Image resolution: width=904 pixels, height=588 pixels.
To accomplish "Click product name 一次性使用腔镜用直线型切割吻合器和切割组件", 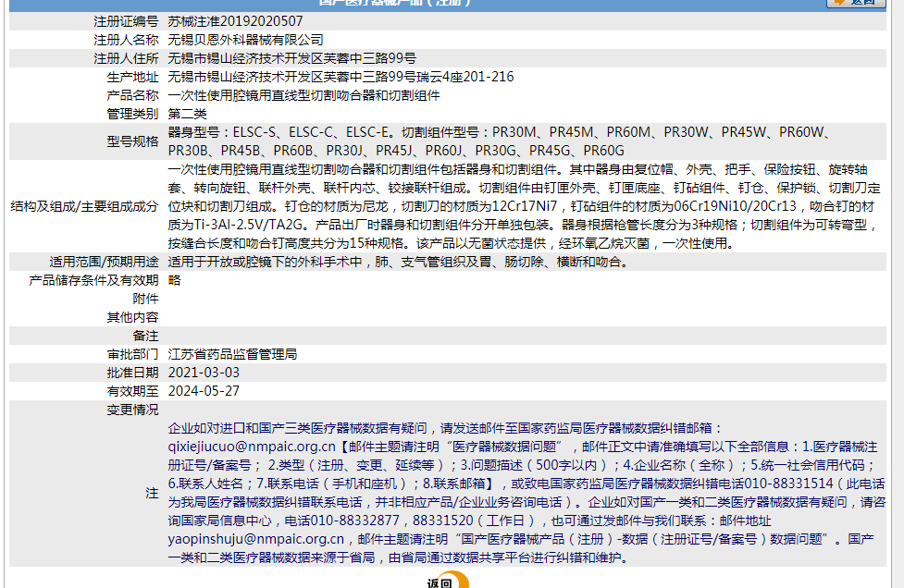I will point(303,95).
